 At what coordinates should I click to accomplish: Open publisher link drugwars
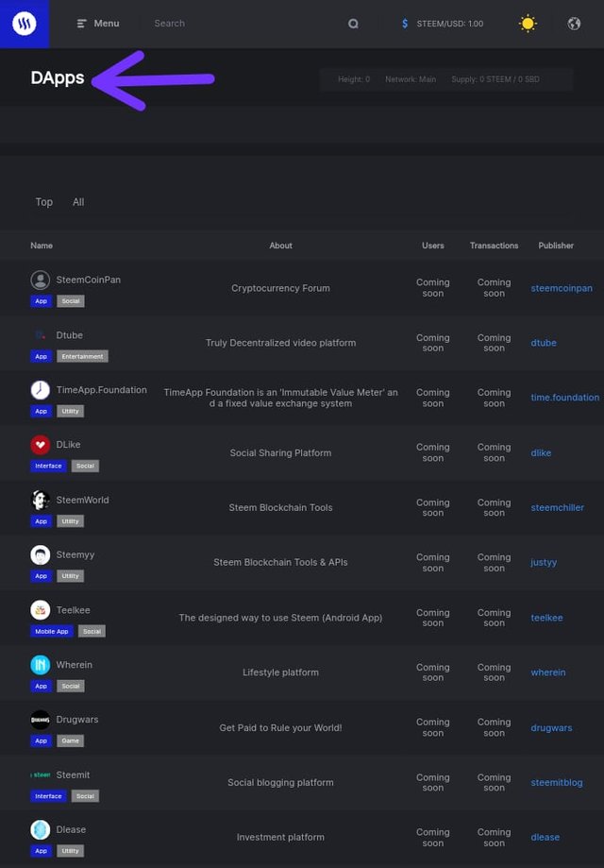click(551, 728)
